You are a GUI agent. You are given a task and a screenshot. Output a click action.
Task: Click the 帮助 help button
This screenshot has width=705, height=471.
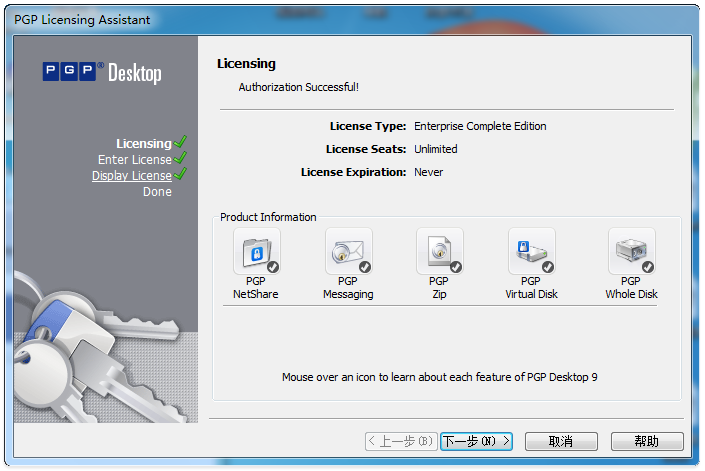pyautogui.click(x=647, y=441)
